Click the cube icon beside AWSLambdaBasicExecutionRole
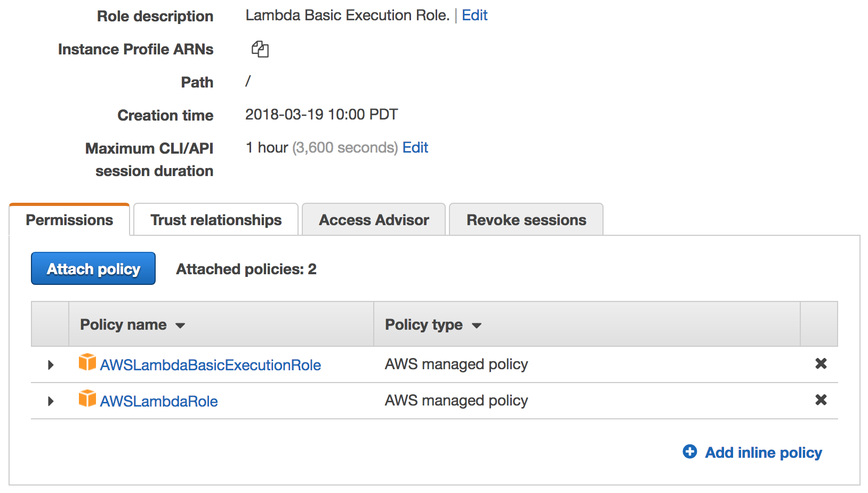 pyautogui.click(x=87, y=364)
